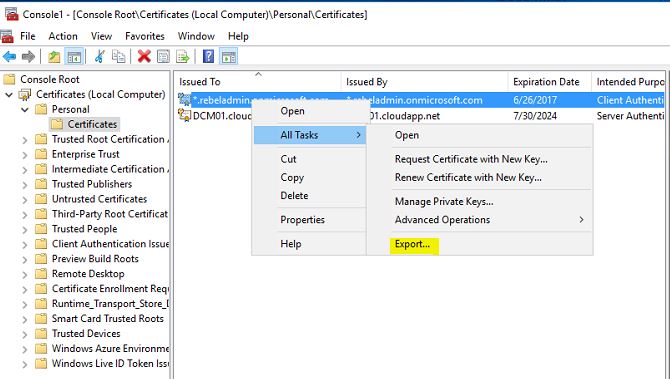Click the Enterprise Trust folder icon
The image size is (670, 379).
tap(41, 154)
